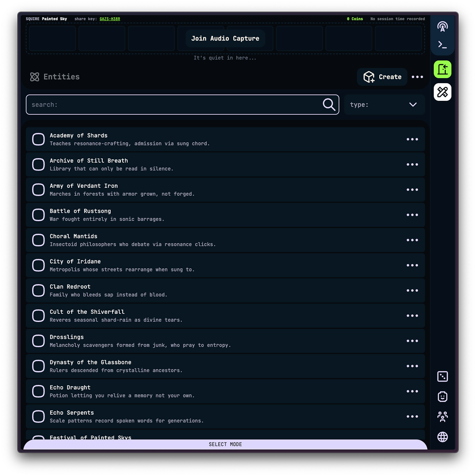Open the terminal console icon
Image resolution: width=476 pixels, height=476 pixels.
click(443, 45)
